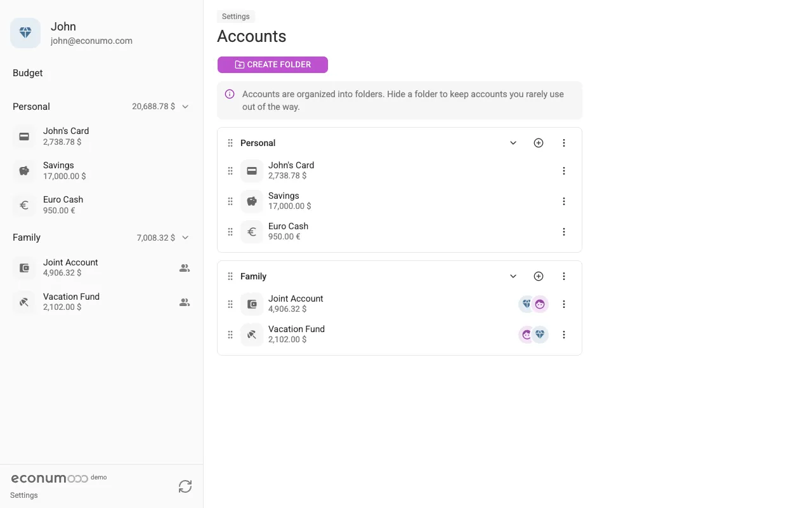Collapse the Family folder chevron in main list

(513, 276)
